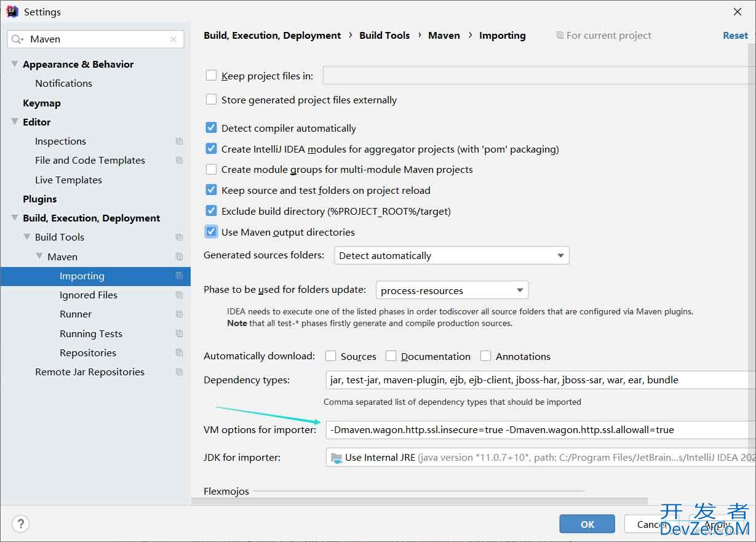The width and height of the screenshot is (756, 542).
Task: Uncheck Detect compiler automatically
Action: pyautogui.click(x=211, y=128)
